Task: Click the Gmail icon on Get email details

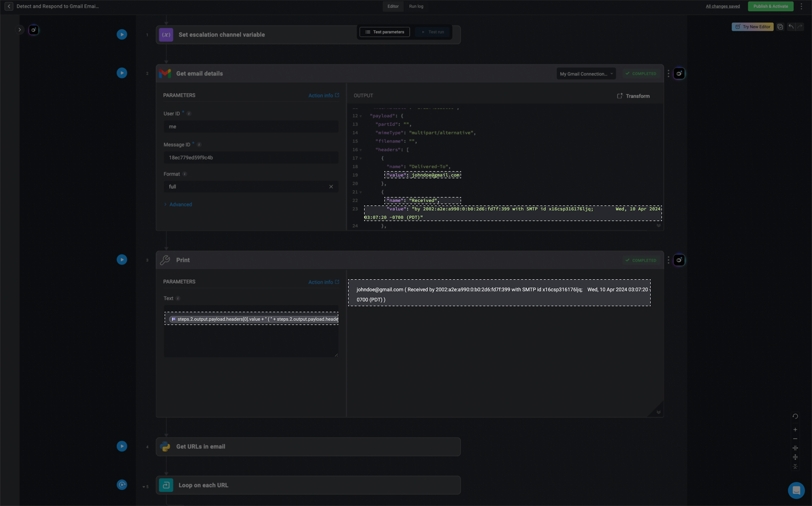Action: 165,73
